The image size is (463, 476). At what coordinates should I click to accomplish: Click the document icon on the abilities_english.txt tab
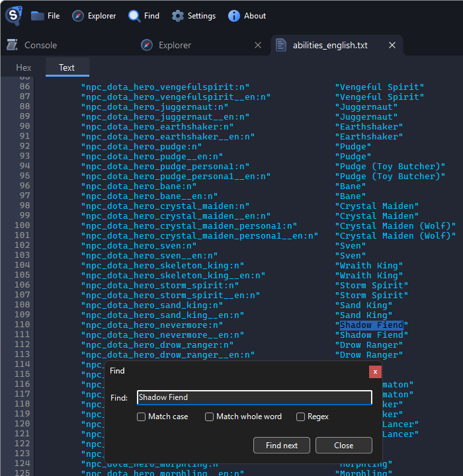(281, 45)
